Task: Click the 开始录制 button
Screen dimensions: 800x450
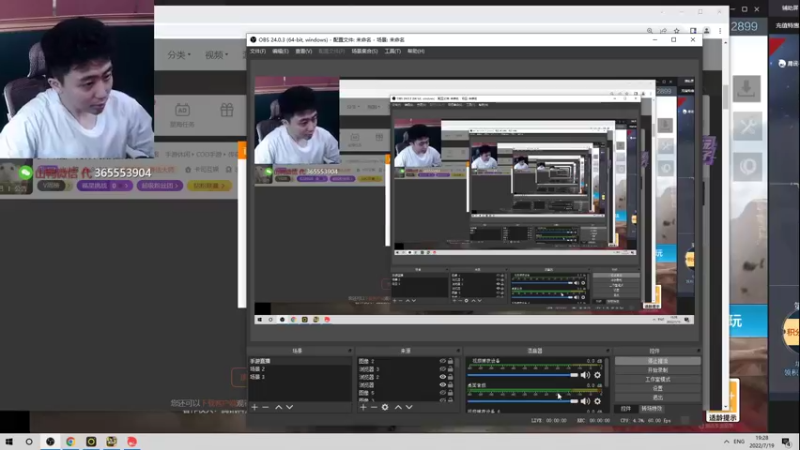Action: point(658,370)
